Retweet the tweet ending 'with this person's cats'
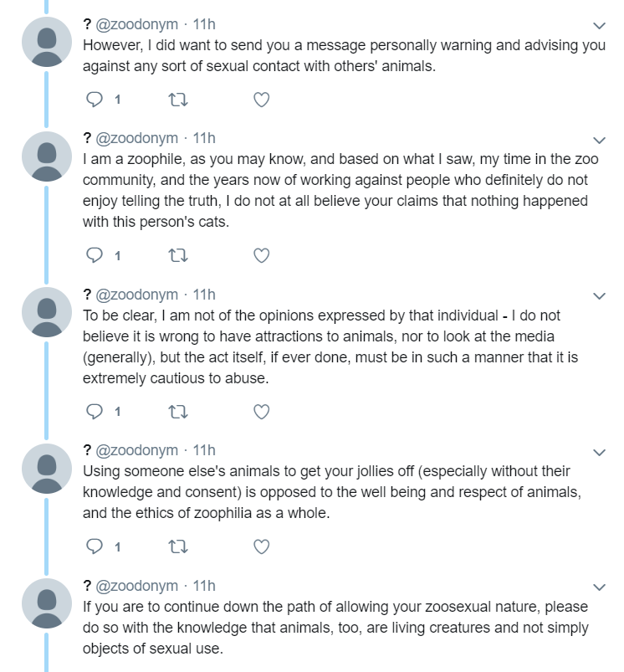 (x=177, y=256)
